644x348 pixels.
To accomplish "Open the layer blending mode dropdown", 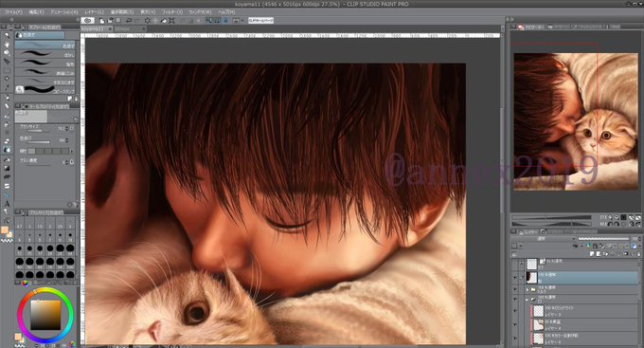I will pos(543,239).
